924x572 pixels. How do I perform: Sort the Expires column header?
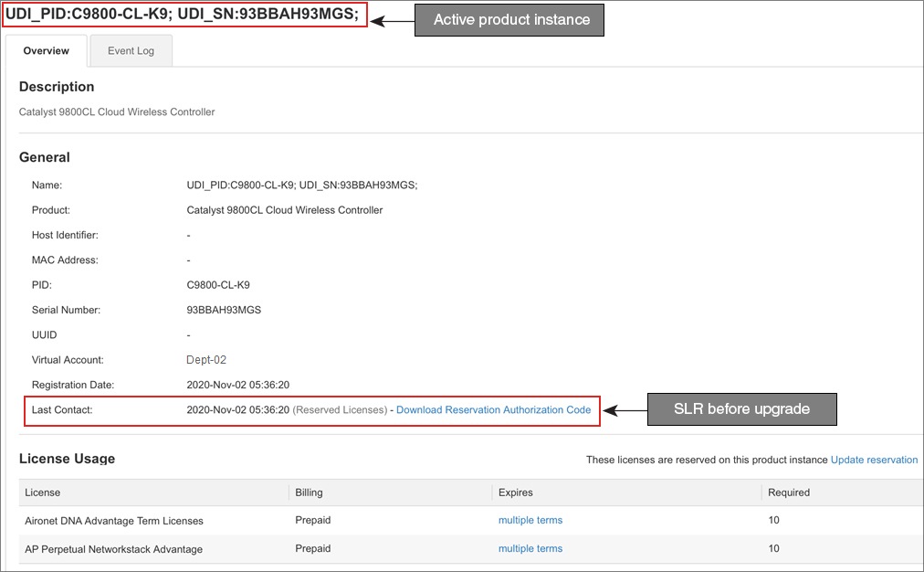[515, 493]
